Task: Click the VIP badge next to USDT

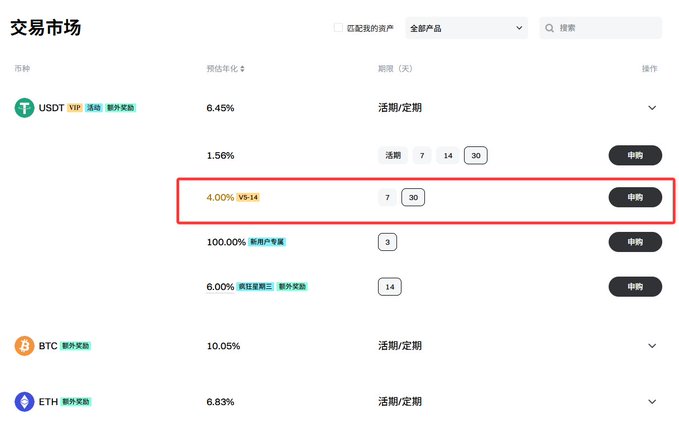Action: [x=74, y=108]
